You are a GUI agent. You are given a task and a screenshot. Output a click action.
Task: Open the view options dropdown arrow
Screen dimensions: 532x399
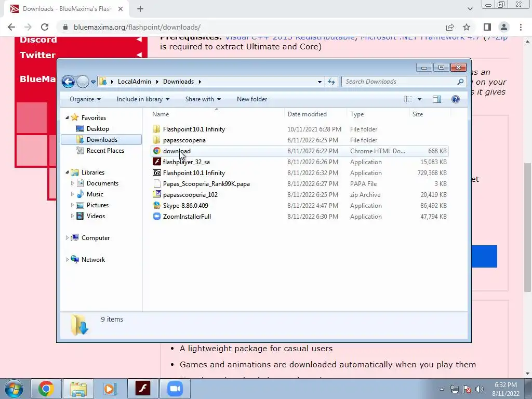point(419,99)
